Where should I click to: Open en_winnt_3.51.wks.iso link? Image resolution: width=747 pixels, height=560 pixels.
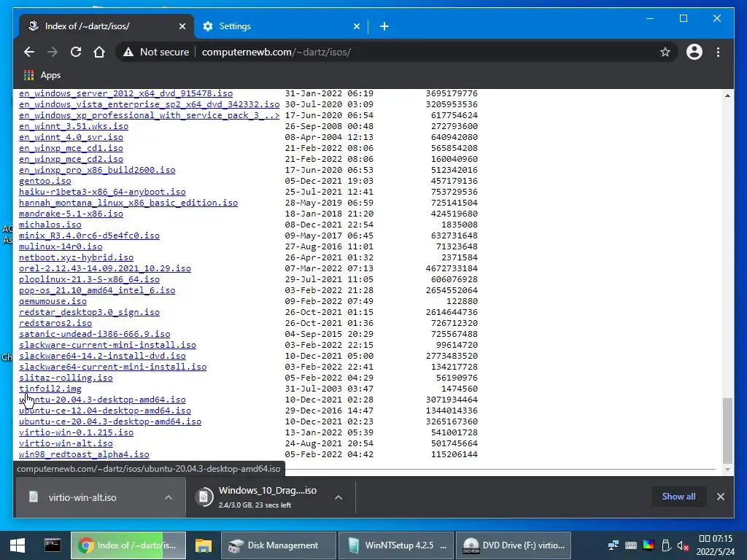(x=74, y=126)
